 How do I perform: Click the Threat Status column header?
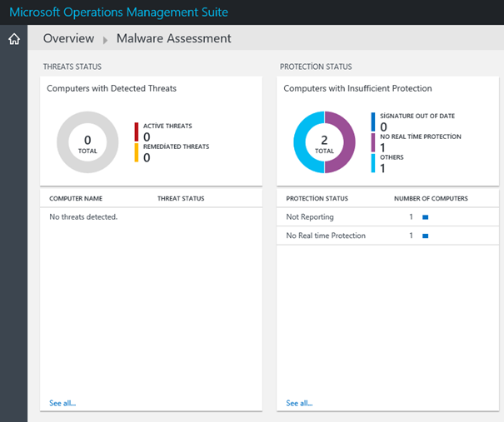(x=181, y=198)
